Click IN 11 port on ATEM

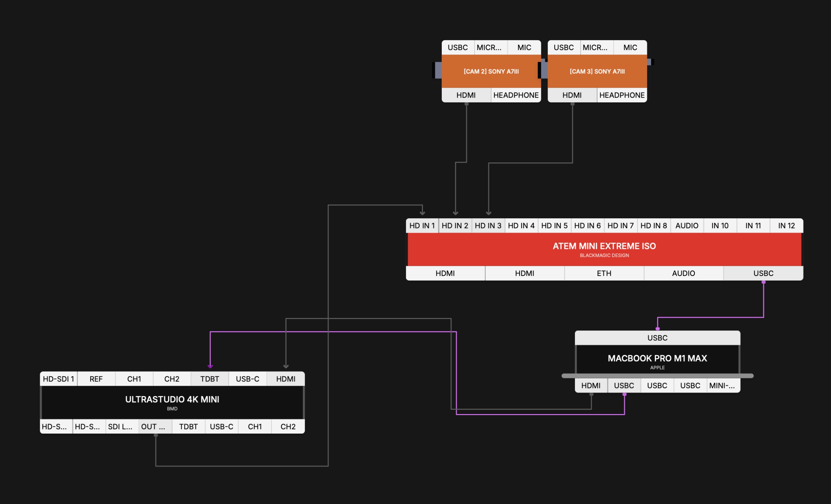(753, 225)
